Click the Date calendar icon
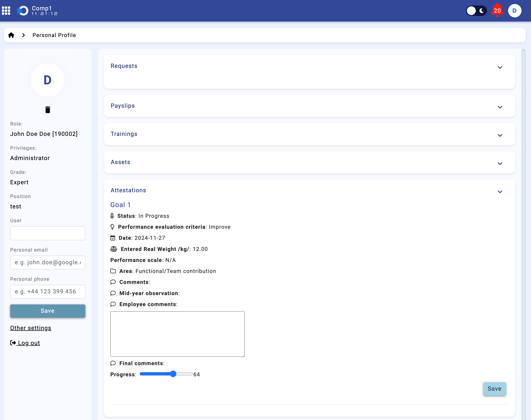 pyautogui.click(x=113, y=238)
